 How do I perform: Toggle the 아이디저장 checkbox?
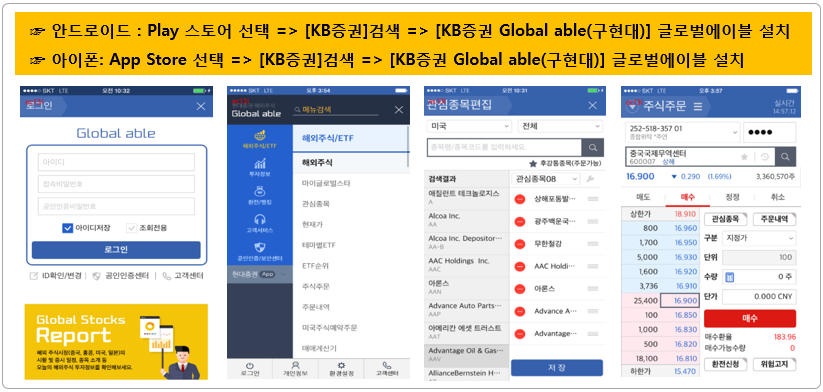[67, 228]
